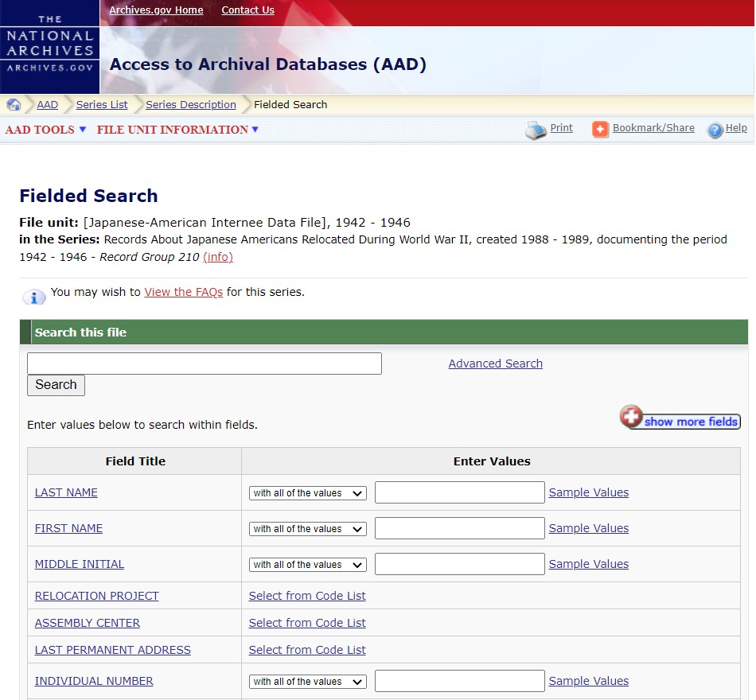
Task: Click the home icon in breadcrumb
Action: point(14,105)
